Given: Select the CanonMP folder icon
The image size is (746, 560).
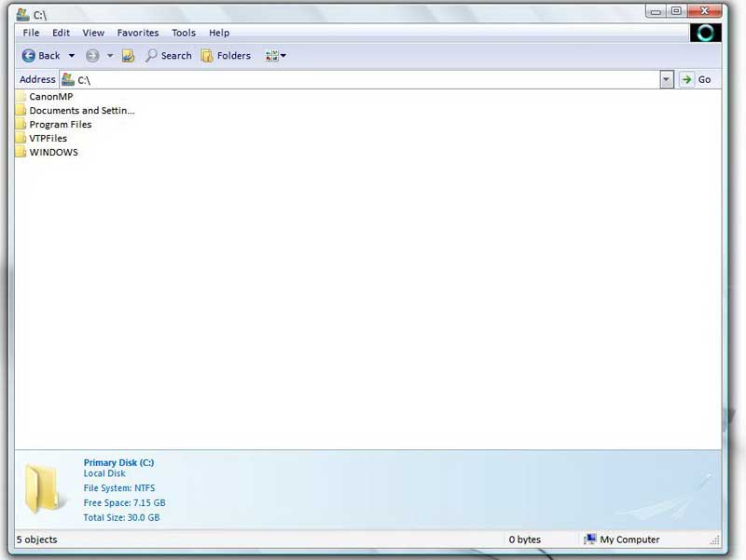Looking at the screenshot, I should click(x=21, y=97).
